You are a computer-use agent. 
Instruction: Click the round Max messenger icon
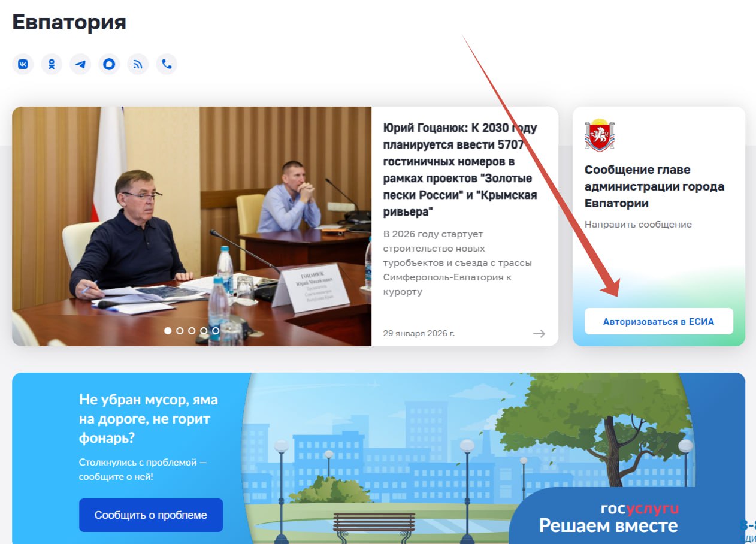pos(109,64)
